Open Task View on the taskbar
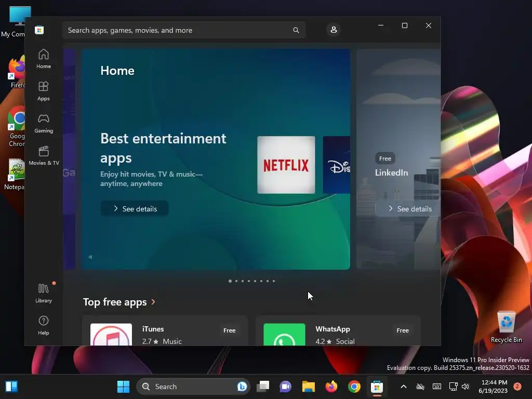 point(263,387)
